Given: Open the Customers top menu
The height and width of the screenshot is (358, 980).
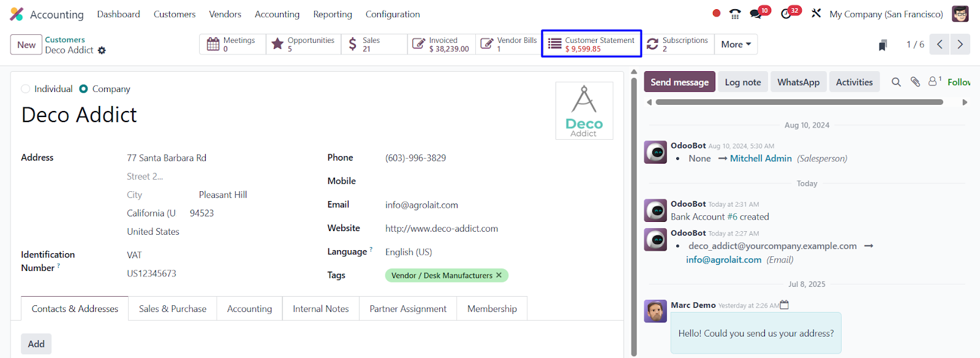Looking at the screenshot, I should (x=175, y=14).
